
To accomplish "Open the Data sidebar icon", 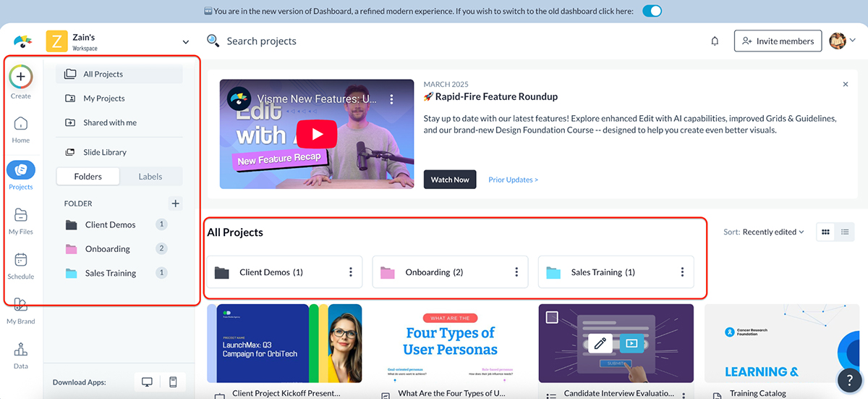I will 21,350.
